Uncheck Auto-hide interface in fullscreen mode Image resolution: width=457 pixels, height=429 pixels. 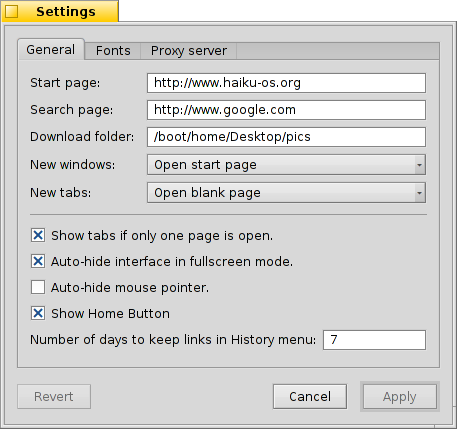pos(38,261)
